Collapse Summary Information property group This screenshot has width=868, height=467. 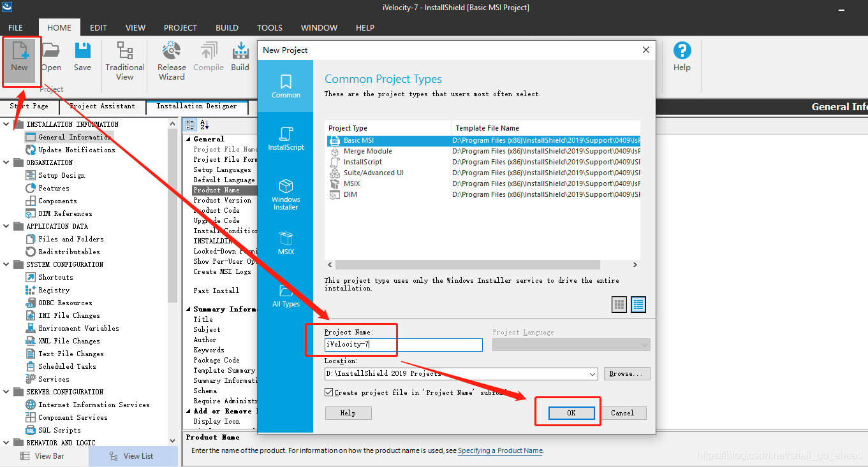[x=188, y=310]
